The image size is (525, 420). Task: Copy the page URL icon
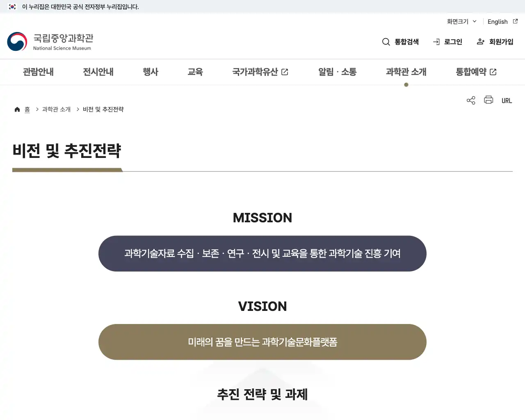[x=507, y=100]
